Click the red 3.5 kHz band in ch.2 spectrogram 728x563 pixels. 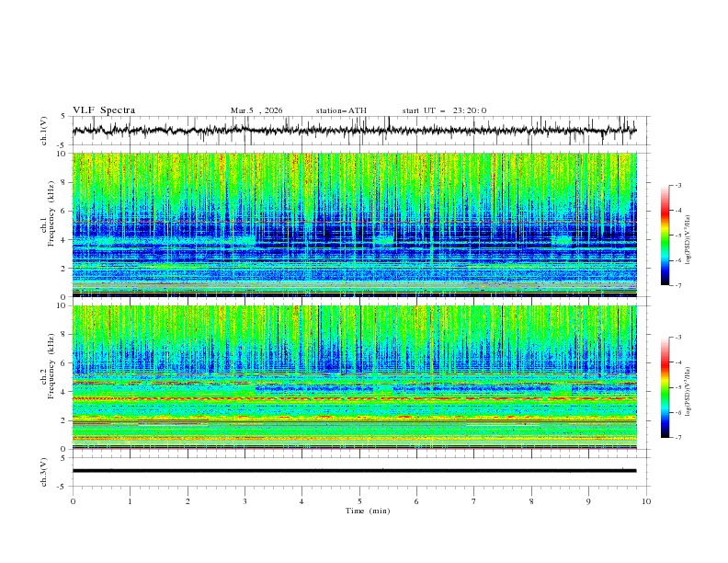coord(354,398)
